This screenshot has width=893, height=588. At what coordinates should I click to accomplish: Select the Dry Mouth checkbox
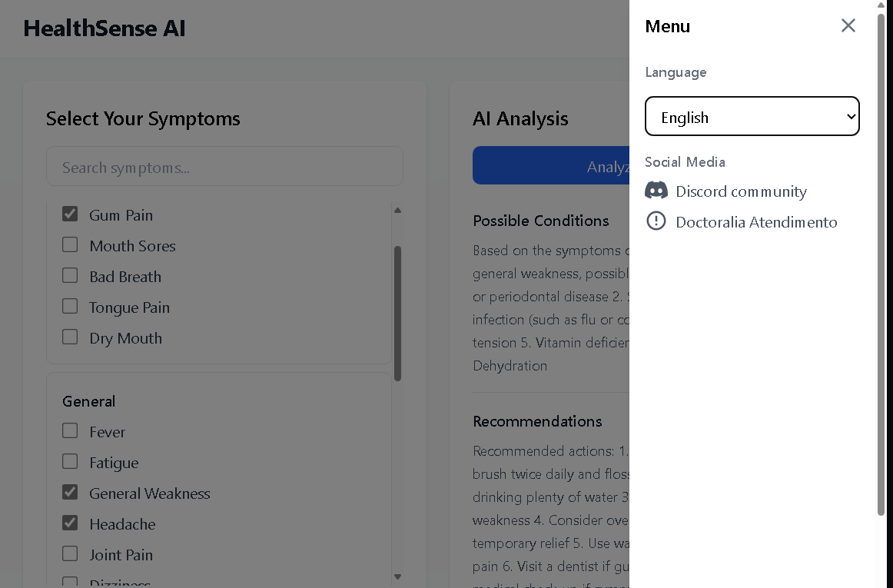click(70, 337)
